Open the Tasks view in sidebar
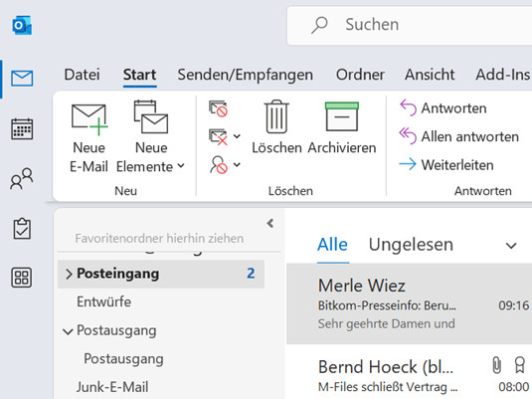Viewport: 532px width, 399px height. 22,229
